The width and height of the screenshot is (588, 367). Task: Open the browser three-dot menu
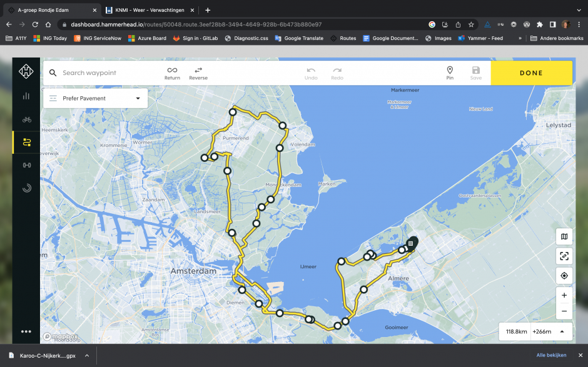click(579, 24)
